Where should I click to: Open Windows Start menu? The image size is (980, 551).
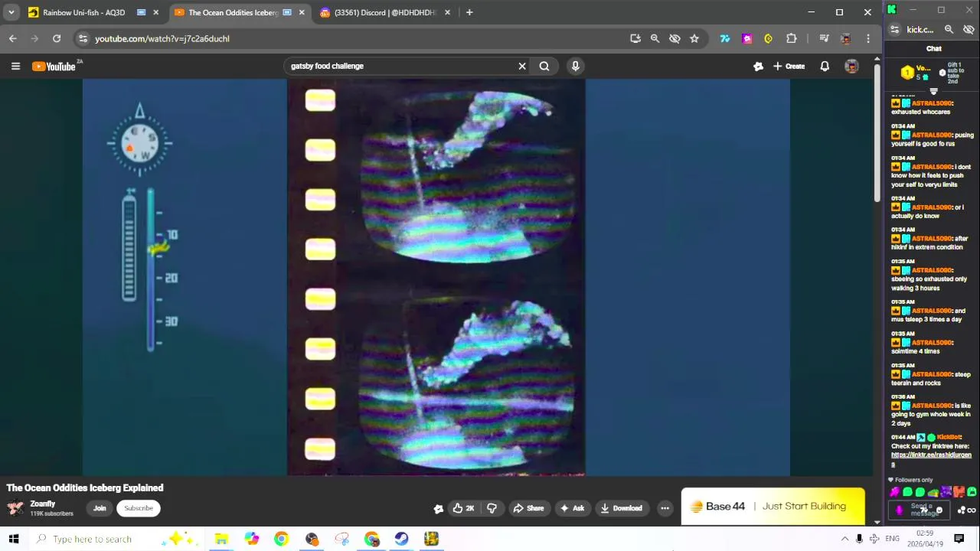14,539
